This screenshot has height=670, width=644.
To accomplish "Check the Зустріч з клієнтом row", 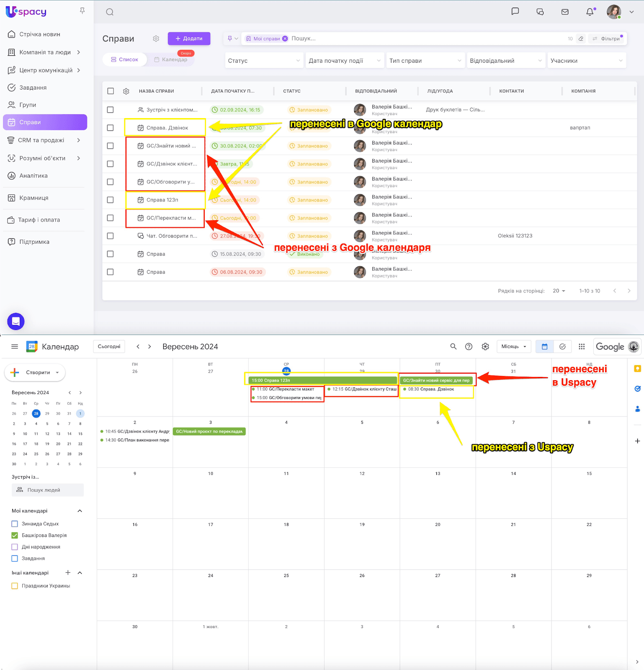I will click(x=111, y=110).
